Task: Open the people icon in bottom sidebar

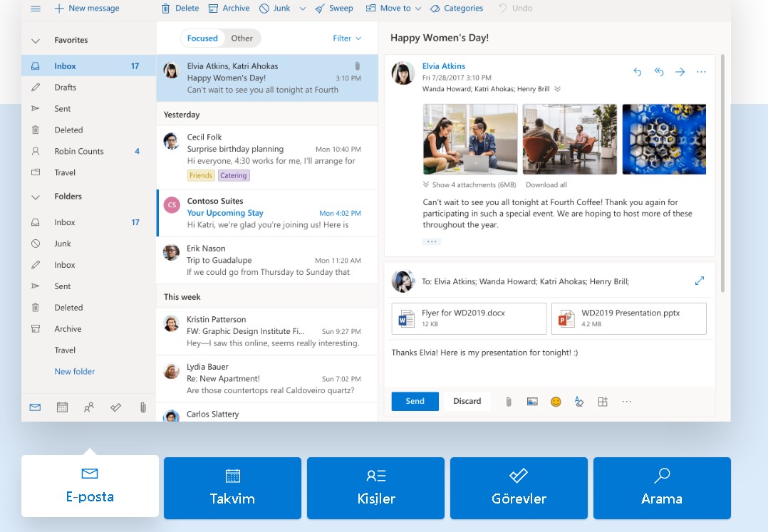Action: point(88,407)
